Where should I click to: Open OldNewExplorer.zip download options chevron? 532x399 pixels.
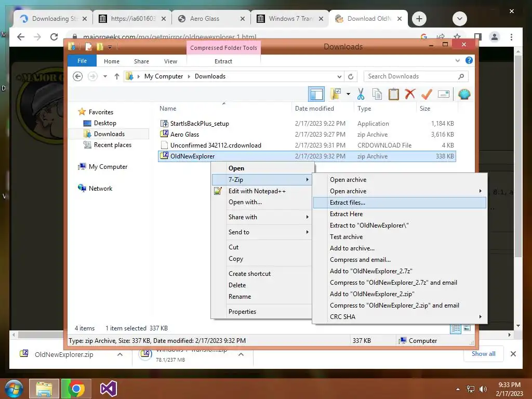point(120,354)
